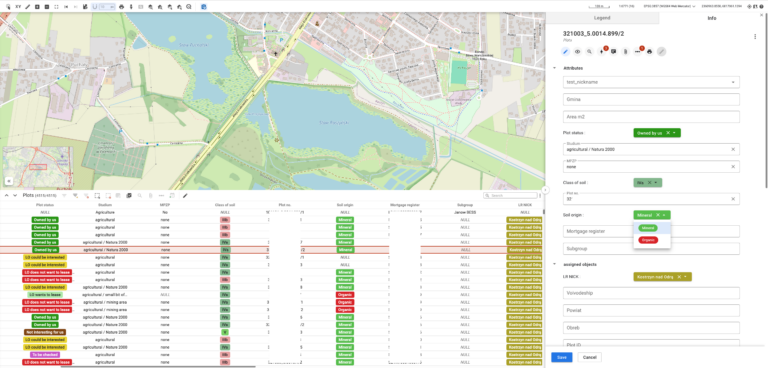Choose Mineral option in soil origin list
Screen dimensions: 768x368
click(x=648, y=228)
